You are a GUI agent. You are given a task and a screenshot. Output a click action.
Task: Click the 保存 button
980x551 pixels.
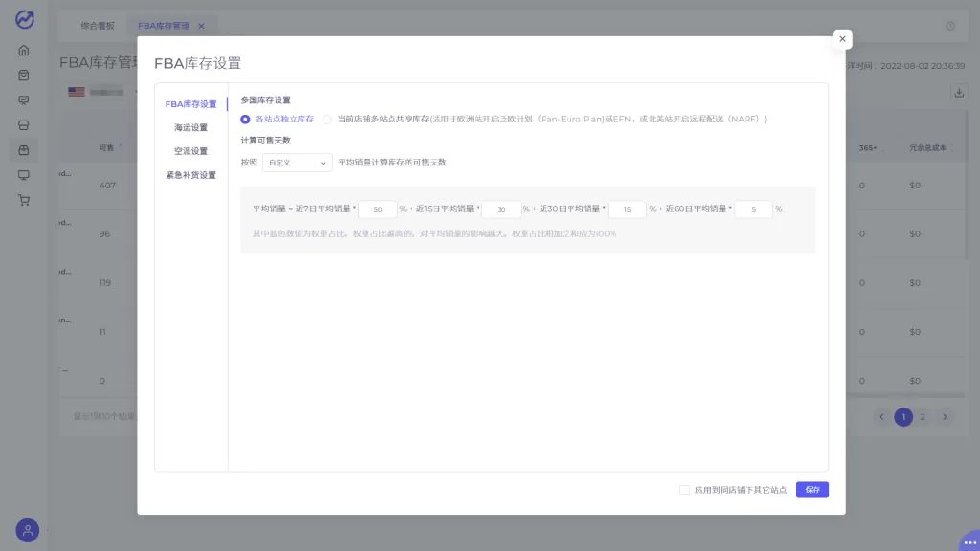click(812, 490)
